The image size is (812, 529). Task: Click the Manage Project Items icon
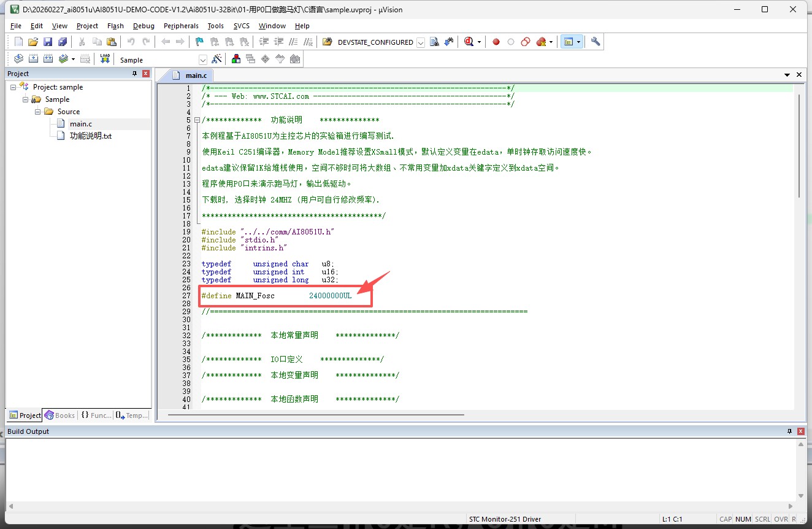pyautogui.click(x=236, y=60)
